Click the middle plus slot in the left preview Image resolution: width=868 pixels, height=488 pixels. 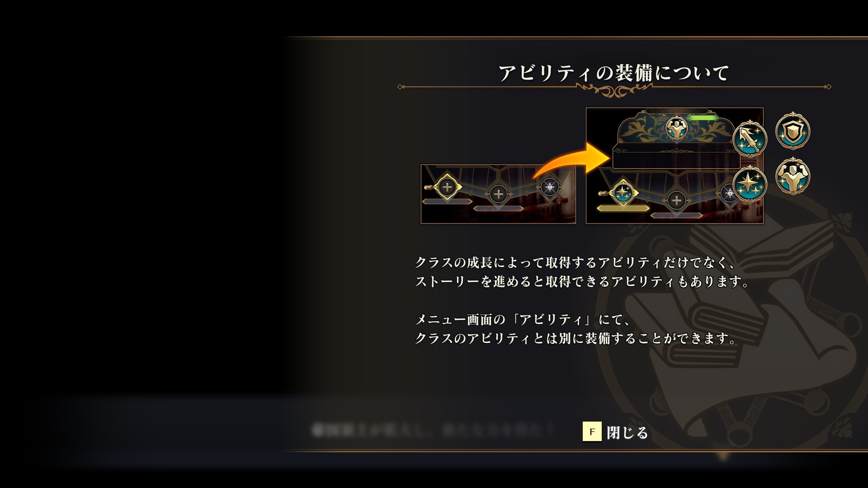tap(498, 194)
